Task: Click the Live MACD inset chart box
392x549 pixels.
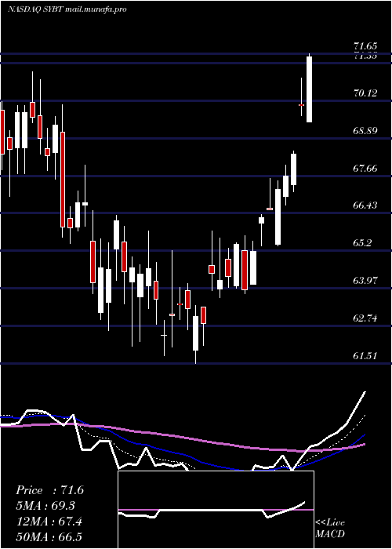Action: pos(216,510)
